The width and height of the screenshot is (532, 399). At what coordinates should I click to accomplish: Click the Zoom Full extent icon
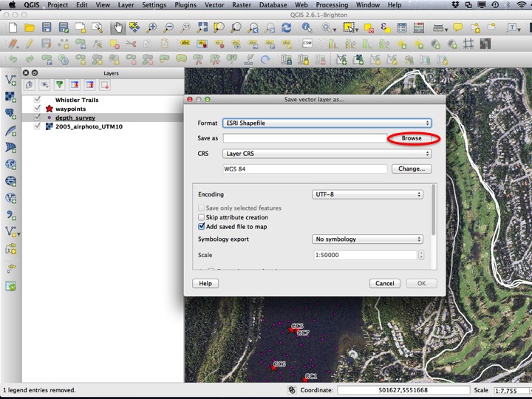coord(202,27)
